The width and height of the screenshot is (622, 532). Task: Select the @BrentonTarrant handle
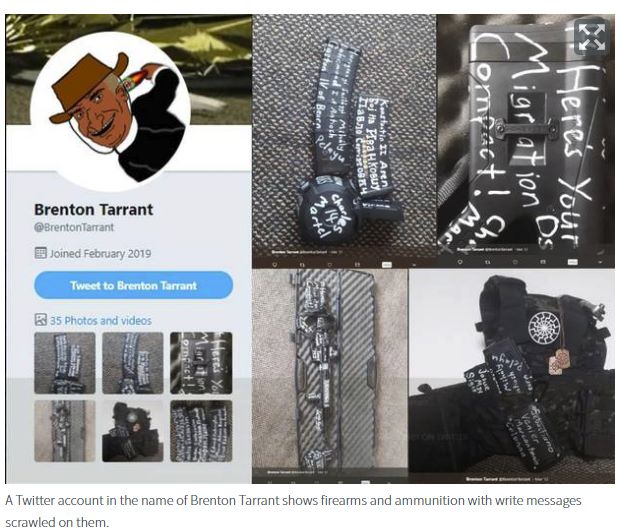tap(74, 227)
